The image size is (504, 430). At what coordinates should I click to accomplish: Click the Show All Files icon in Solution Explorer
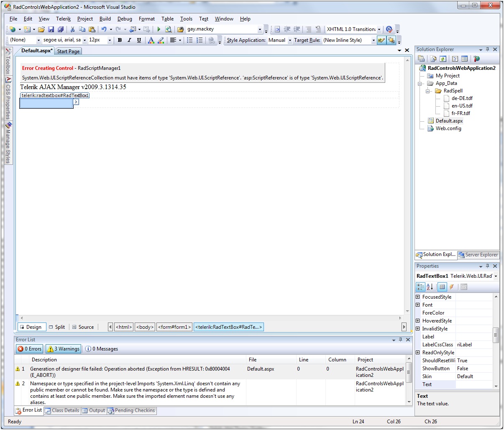(433, 59)
